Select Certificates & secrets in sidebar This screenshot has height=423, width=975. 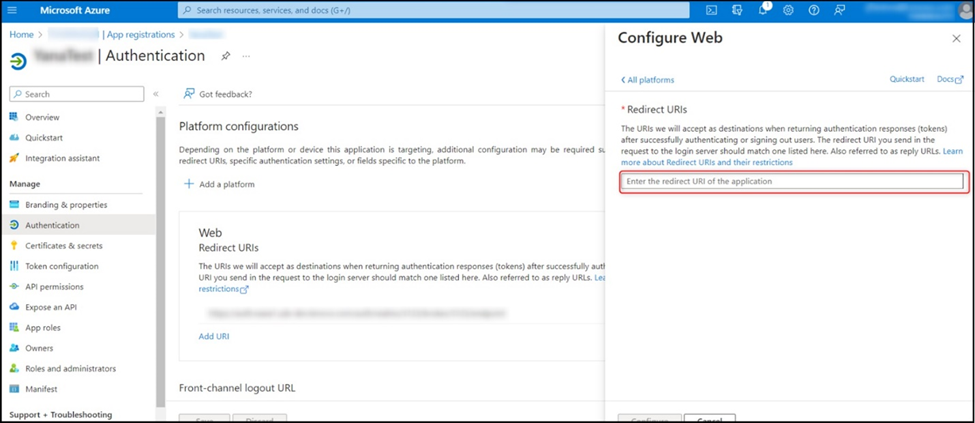63,245
